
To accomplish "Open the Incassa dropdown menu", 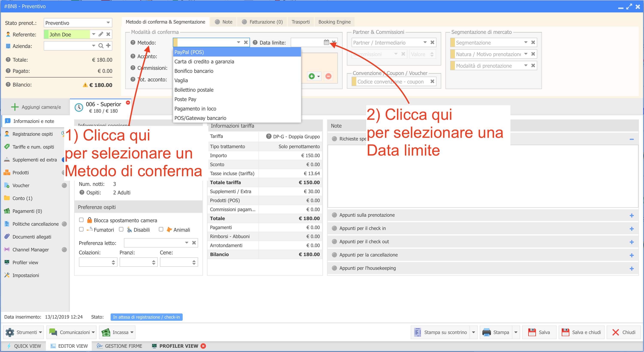I will pos(117,332).
